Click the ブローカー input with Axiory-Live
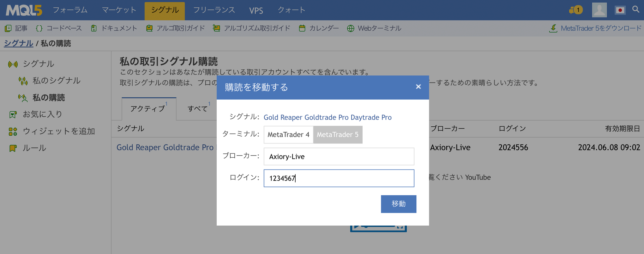Screen dimensions: 644x254 pyautogui.click(x=339, y=157)
